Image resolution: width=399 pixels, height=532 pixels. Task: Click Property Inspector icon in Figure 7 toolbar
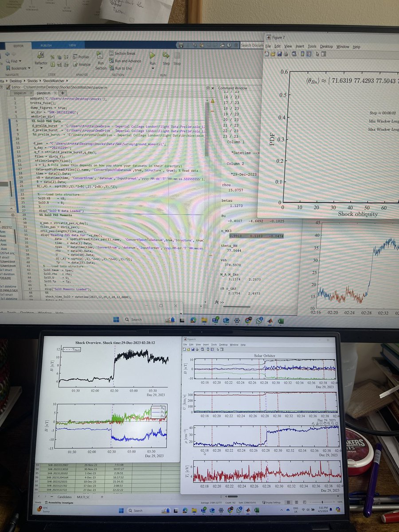323,54
